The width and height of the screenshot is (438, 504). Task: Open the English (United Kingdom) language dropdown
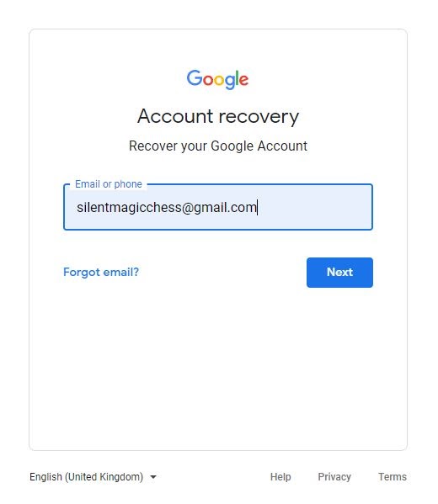click(93, 477)
